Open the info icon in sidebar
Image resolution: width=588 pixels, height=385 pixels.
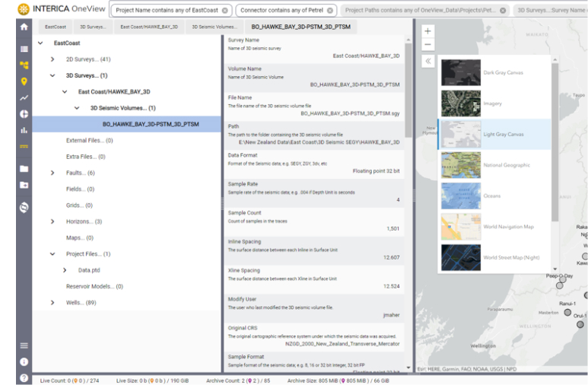[24, 362]
